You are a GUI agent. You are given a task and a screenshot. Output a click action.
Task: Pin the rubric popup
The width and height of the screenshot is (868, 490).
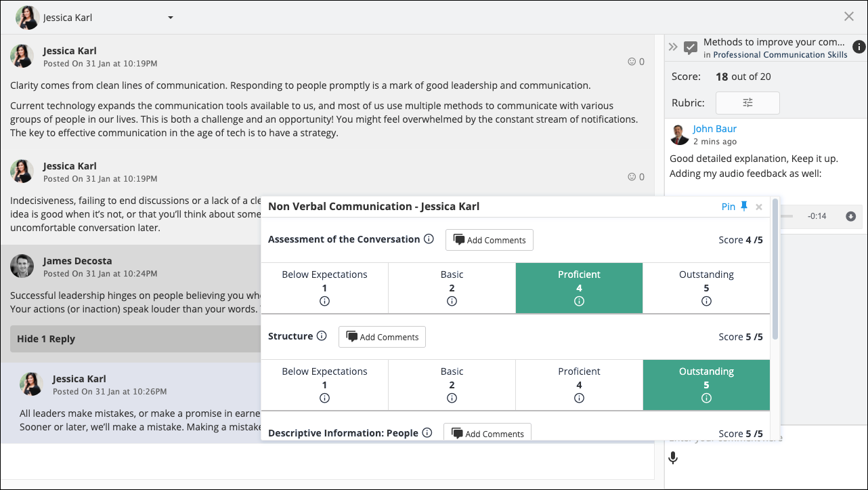coord(735,207)
